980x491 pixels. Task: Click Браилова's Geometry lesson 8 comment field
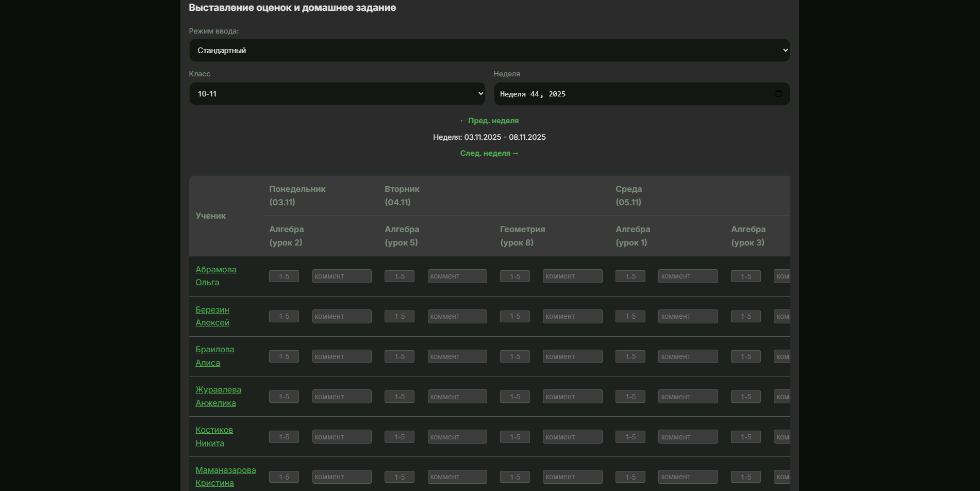[x=573, y=356]
